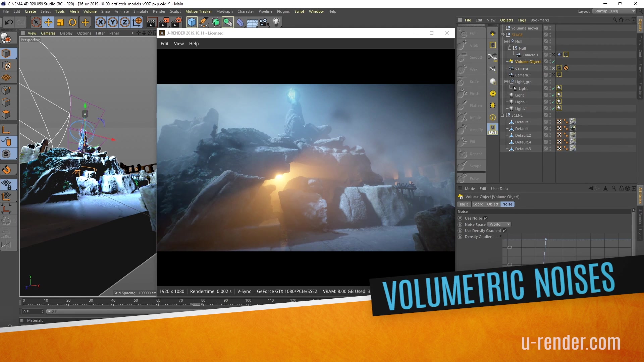The width and height of the screenshot is (644, 362).
Task: Open the Light object tool icon
Action: click(276, 22)
